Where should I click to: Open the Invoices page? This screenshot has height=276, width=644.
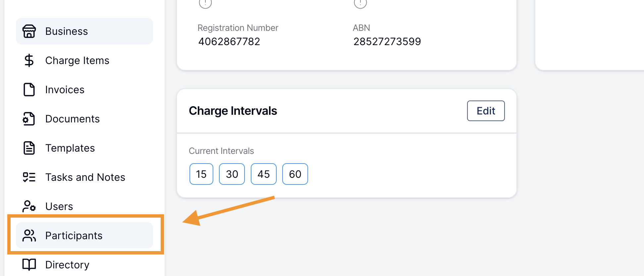84,90
